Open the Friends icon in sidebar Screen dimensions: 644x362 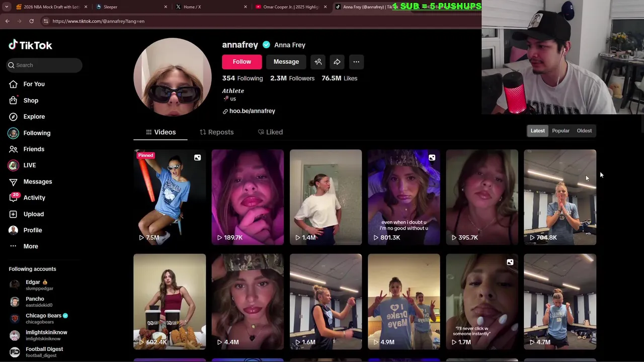[x=14, y=149]
